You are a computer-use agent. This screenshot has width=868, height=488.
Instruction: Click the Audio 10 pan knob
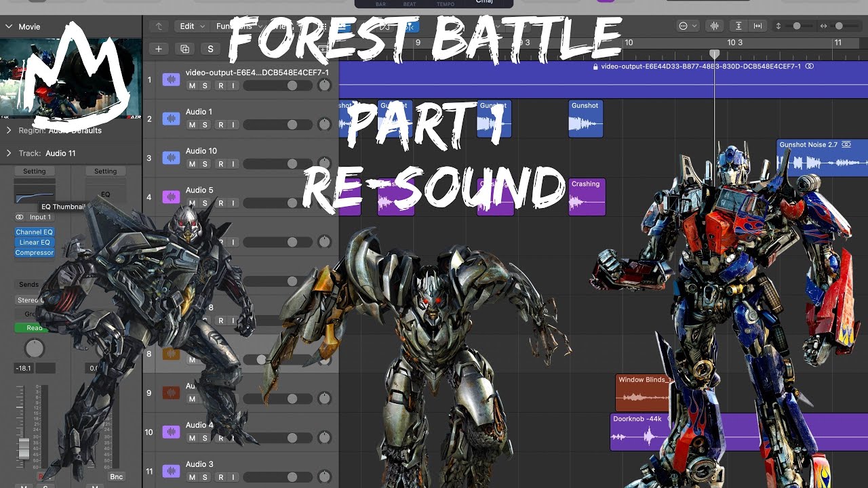point(325,164)
